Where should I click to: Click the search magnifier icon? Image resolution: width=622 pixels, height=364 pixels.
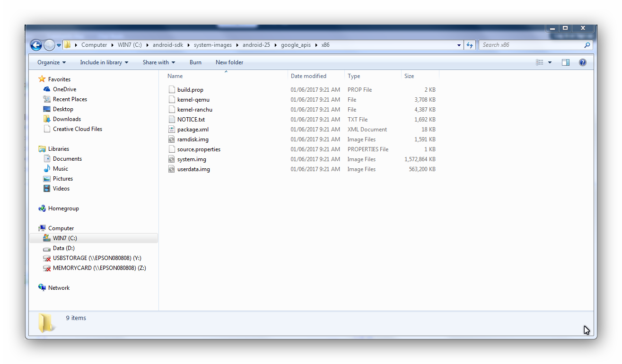pos(587,45)
